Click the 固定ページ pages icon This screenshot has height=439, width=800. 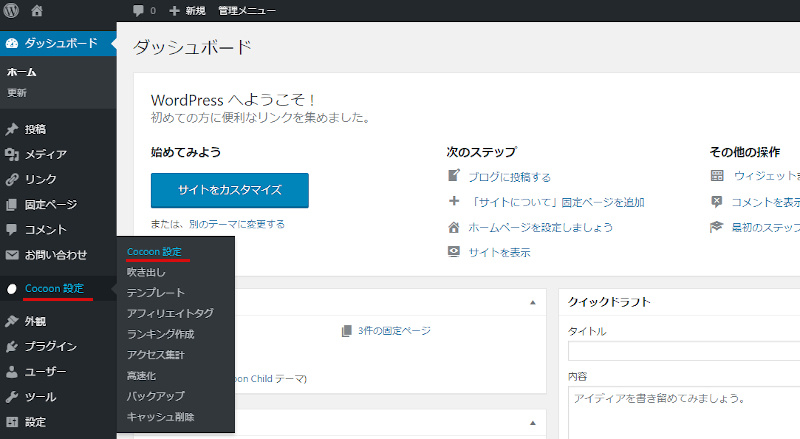tap(12, 205)
